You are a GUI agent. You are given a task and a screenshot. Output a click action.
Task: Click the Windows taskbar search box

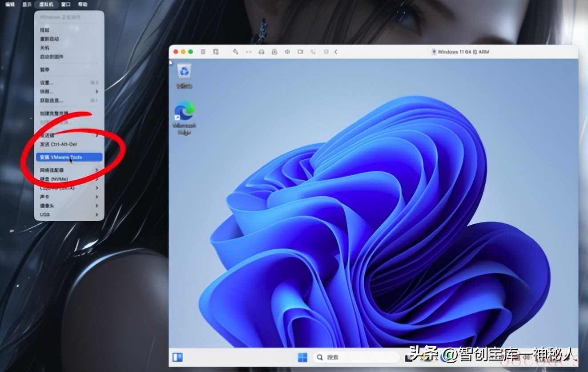point(356,357)
